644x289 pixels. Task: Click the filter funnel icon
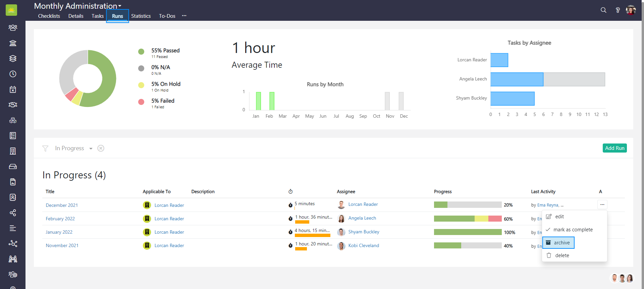(45, 148)
